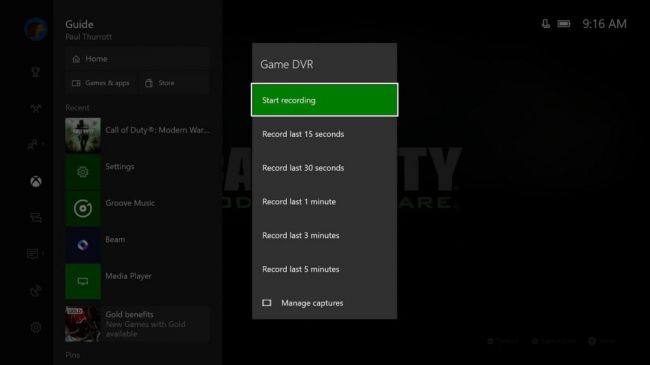
Task: Open the Messages tab icon
Action: coord(32,254)
